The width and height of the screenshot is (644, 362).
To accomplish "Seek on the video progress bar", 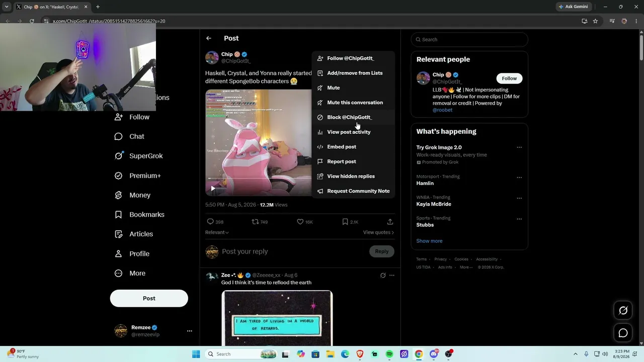I will tap(258, 178).
